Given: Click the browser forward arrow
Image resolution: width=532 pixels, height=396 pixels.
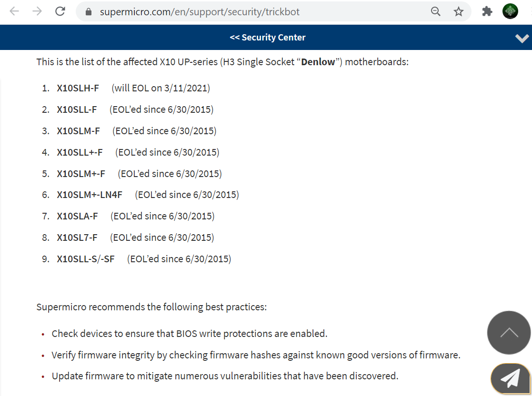Looking at the screenshot, I should tap(37, 11).
